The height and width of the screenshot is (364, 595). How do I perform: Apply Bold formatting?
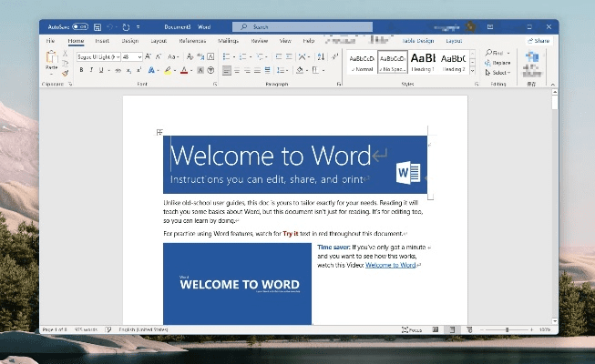[80, 70]
